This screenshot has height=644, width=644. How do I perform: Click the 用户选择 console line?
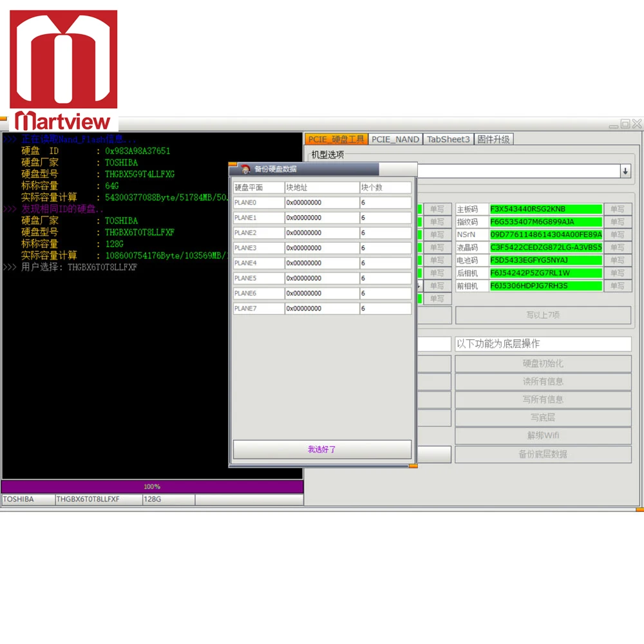pyautogui.click(x=70, y=267)
